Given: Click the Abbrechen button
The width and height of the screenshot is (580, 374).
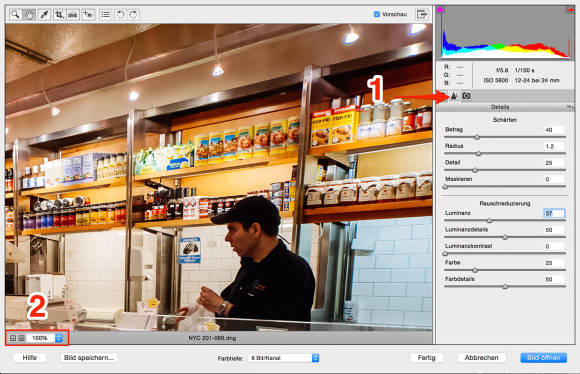Looking at the screenshot, I should point(481,357).
